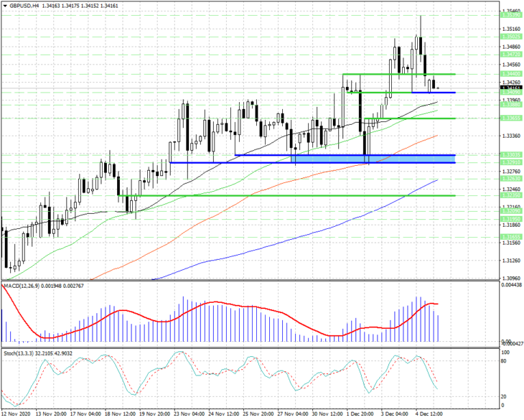
Task: Select the green horizontal line at 1.34400
Action: [399, 74]
